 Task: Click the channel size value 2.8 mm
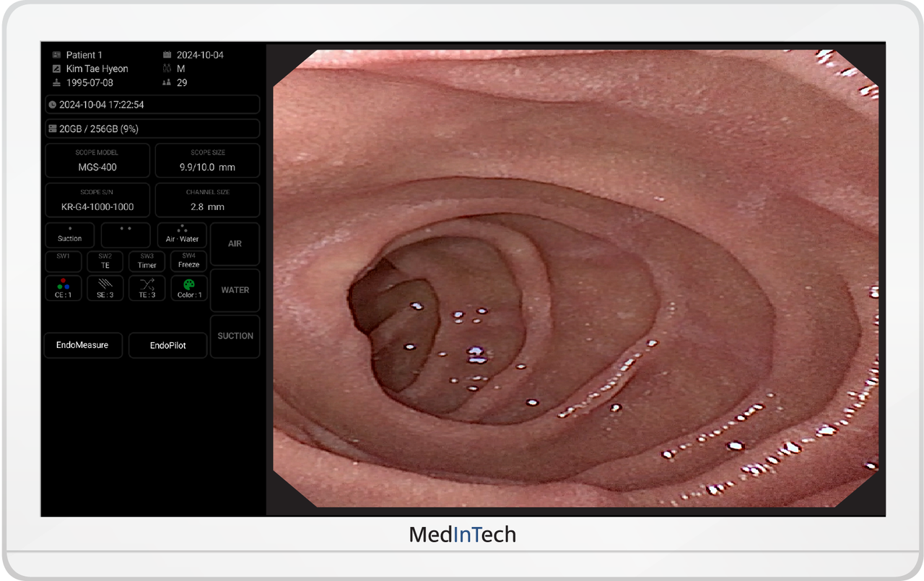(207, 207)
